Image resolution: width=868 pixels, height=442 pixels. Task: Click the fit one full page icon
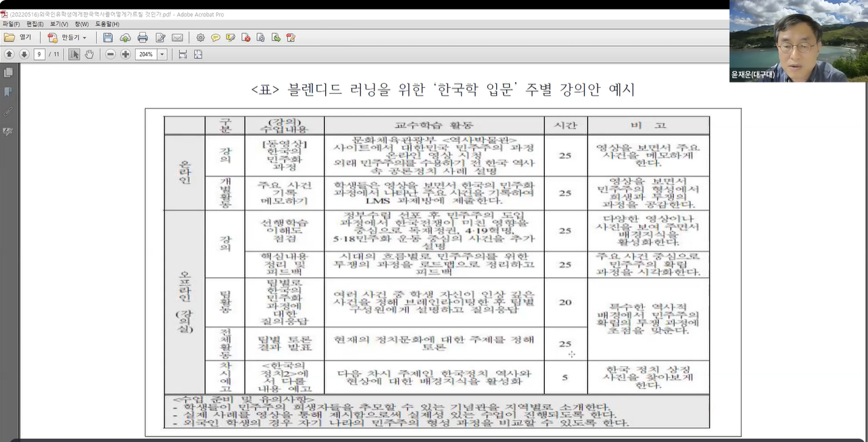pos(198,54)
